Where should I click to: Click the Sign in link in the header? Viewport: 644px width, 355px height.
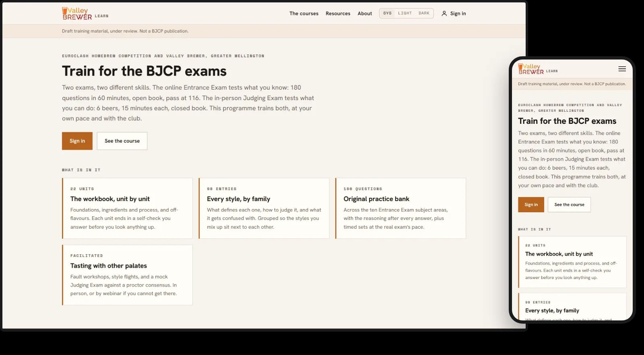454,14
